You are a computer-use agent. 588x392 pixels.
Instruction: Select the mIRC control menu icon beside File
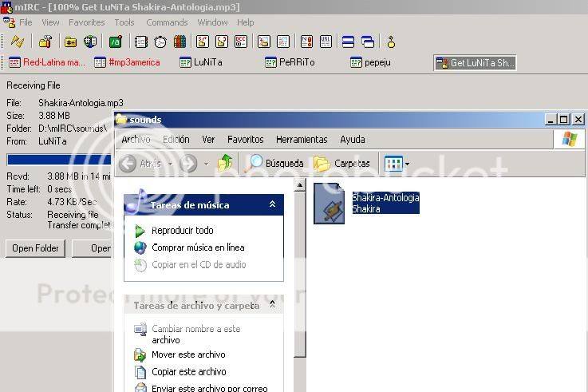coord(10,22)
